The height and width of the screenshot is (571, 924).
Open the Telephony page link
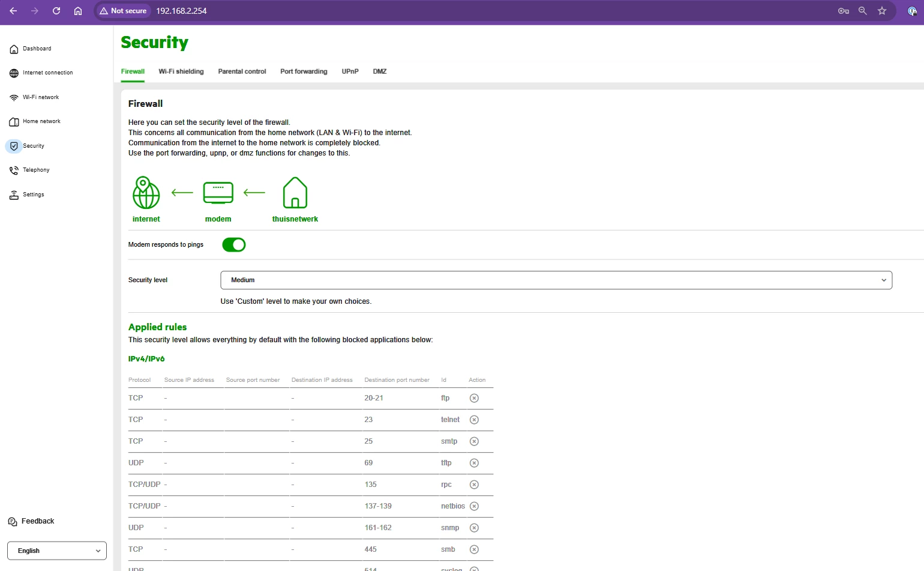(36, 170)
